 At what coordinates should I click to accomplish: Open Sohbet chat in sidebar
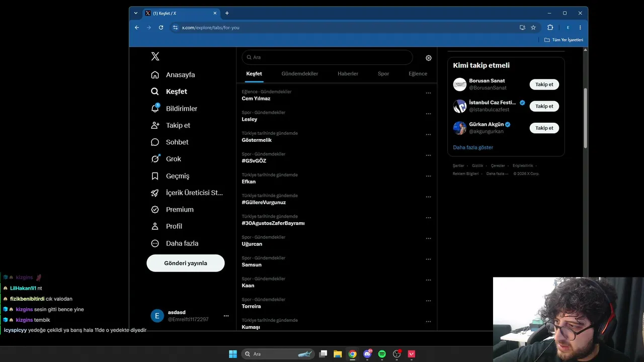point(170,142)
